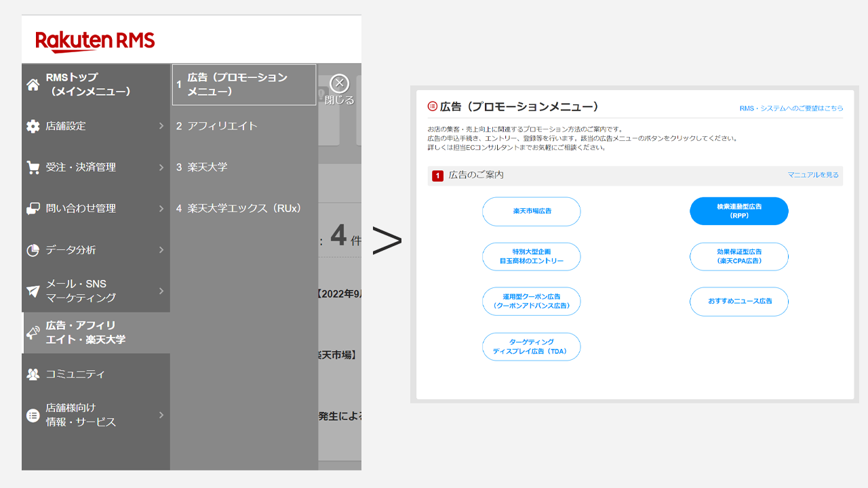Select submenu 1 広告（プロモーションメニュー）
The image size is (868, 488).
point(244,85)
